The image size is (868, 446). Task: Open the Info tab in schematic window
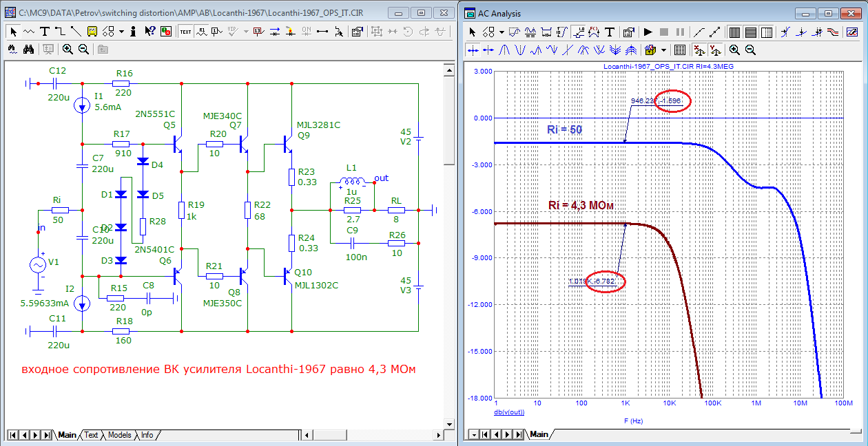point(147,435)
